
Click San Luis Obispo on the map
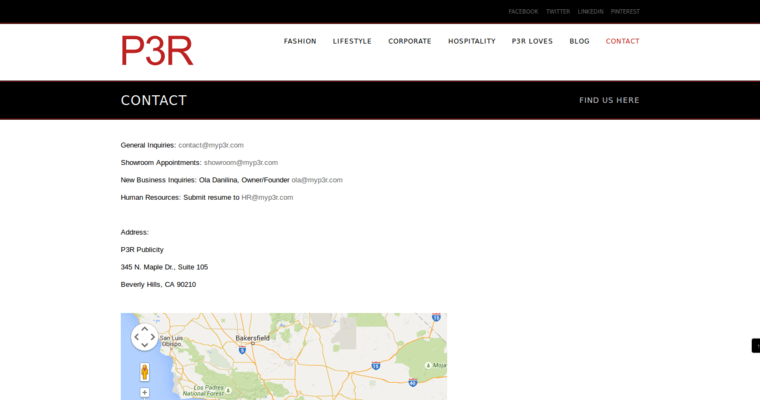[171, 341]
